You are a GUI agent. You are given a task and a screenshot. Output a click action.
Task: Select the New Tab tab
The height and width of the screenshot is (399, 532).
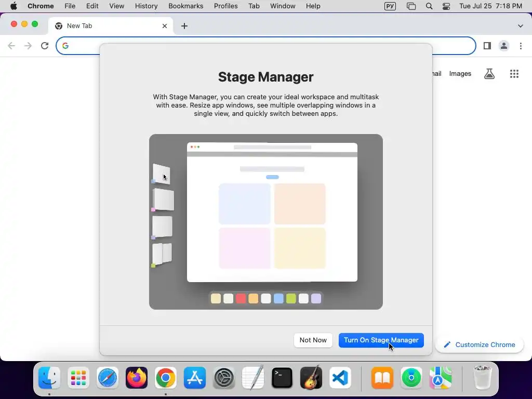[x=111, y=26]
